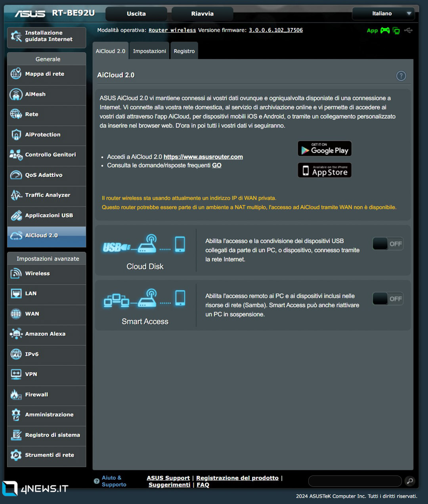Click the AiProtection shield icon

(x=16, y=135)
